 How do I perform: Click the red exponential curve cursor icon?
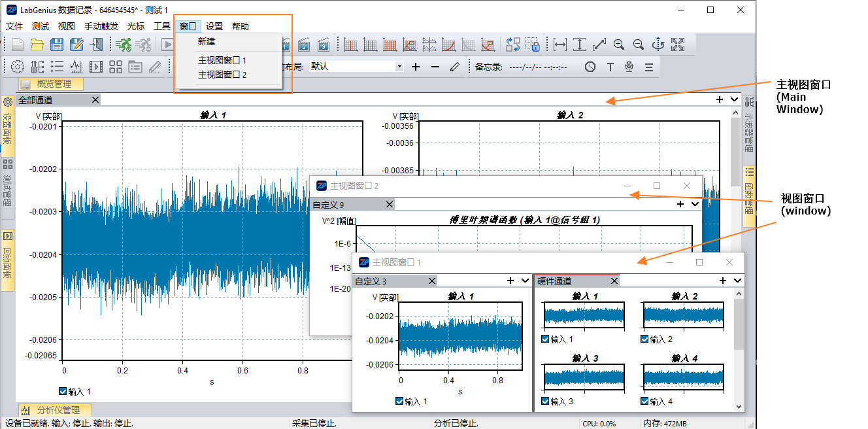click(x=449, y=44)
